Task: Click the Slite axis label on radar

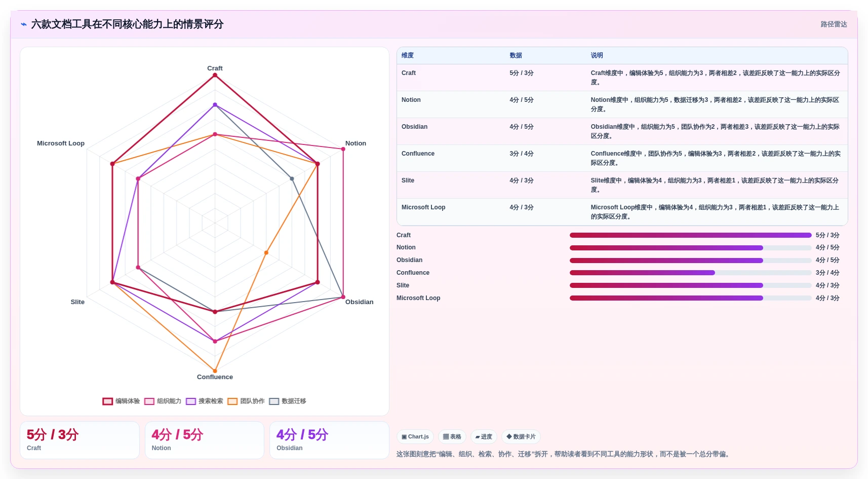Action: click(77, 302)
